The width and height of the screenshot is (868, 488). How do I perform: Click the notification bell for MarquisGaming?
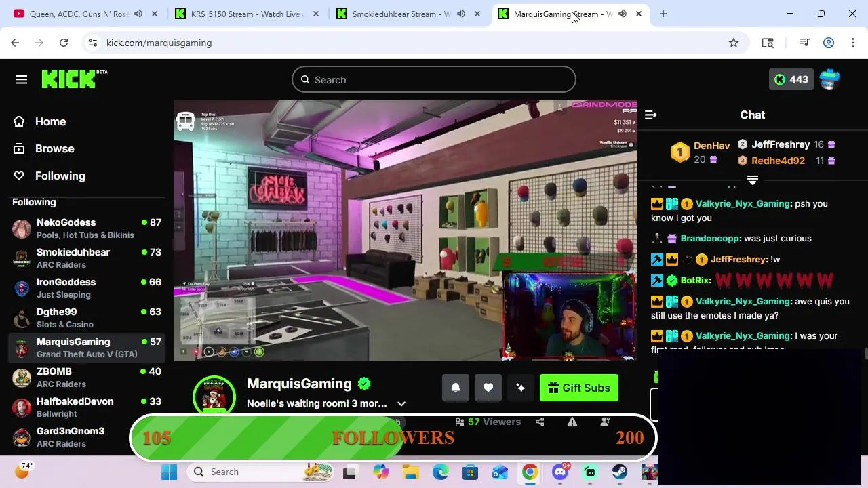(456, 388)
